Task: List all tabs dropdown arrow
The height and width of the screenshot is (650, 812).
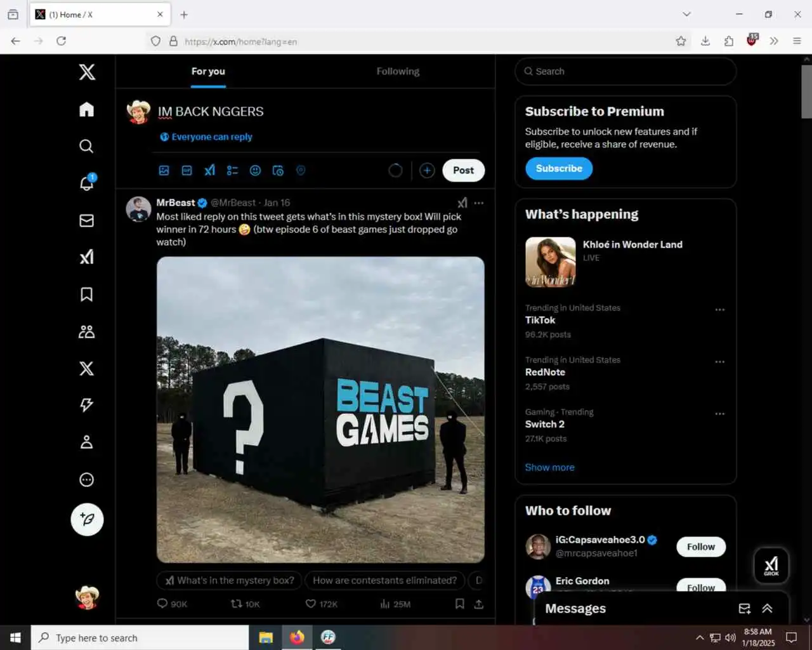Action: (686, 14)
